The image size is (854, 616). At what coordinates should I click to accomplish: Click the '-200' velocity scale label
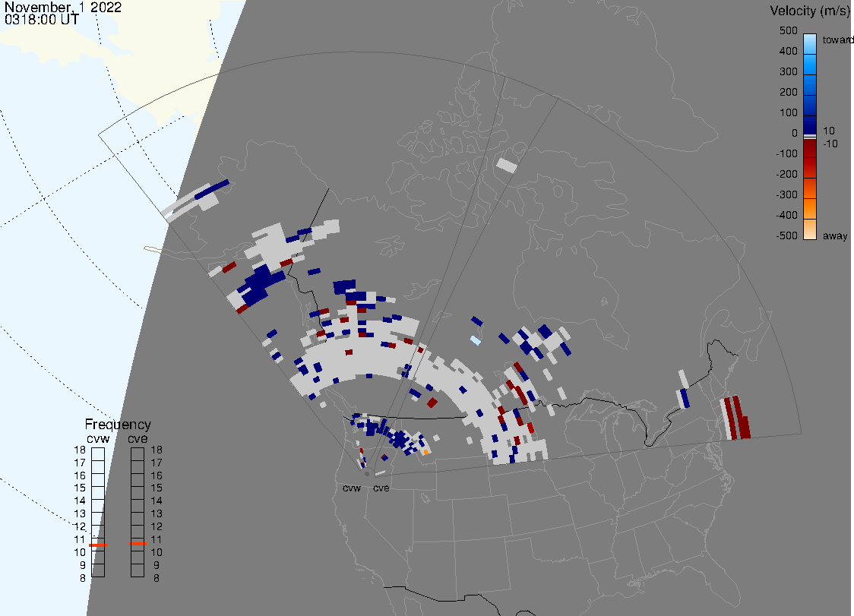point(786,174)
